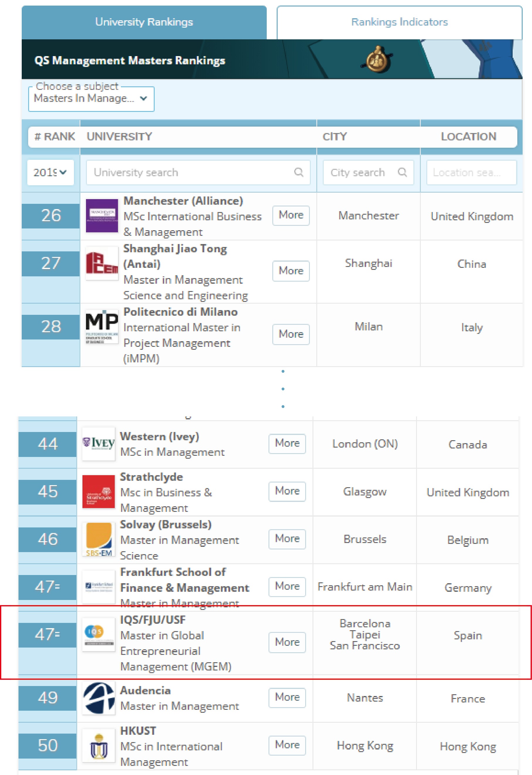Click the Germany location cell
532x775 pixels.
(468, 588)
